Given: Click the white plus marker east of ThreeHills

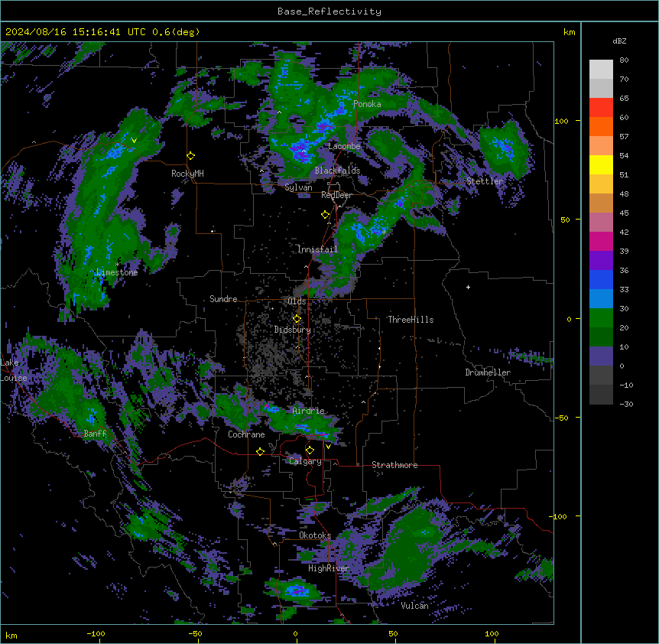Looking at the screenshot, I should tap(468, 287).
